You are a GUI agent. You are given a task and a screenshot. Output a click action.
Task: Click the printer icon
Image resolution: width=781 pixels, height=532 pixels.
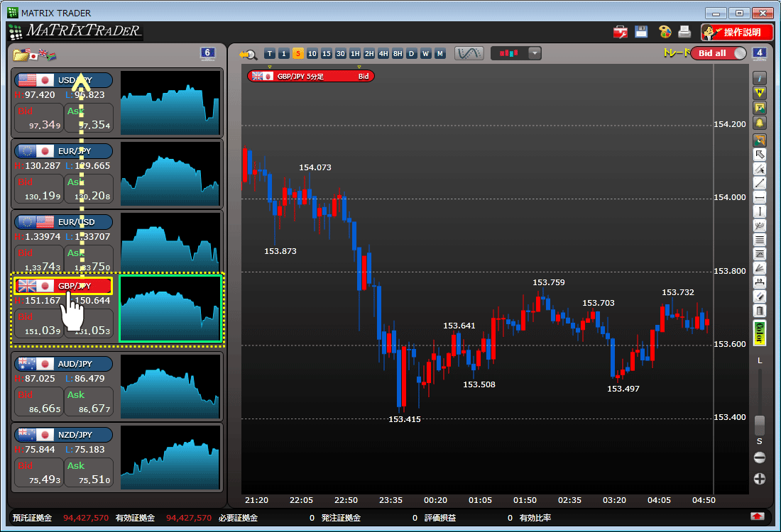685,32
